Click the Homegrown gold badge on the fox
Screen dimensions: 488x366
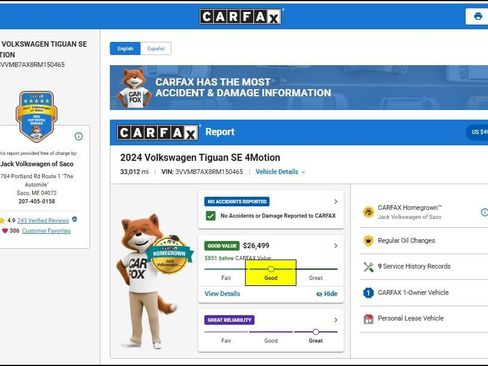[170, 255]
